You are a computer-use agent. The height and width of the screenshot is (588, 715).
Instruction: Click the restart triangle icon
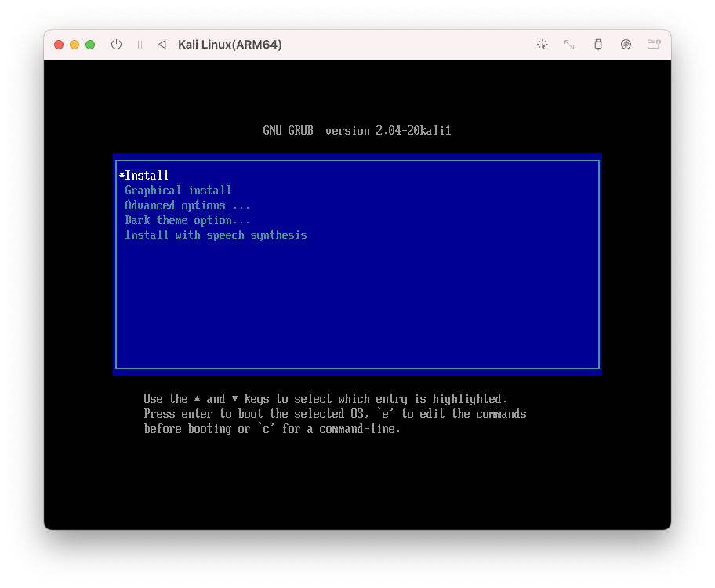pyautogui.click(x=162, y=44)
